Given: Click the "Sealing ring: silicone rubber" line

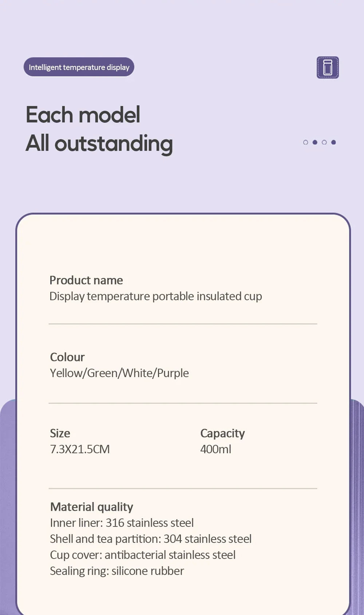Looking at the screenshot, I should click(x=117, y=571).
